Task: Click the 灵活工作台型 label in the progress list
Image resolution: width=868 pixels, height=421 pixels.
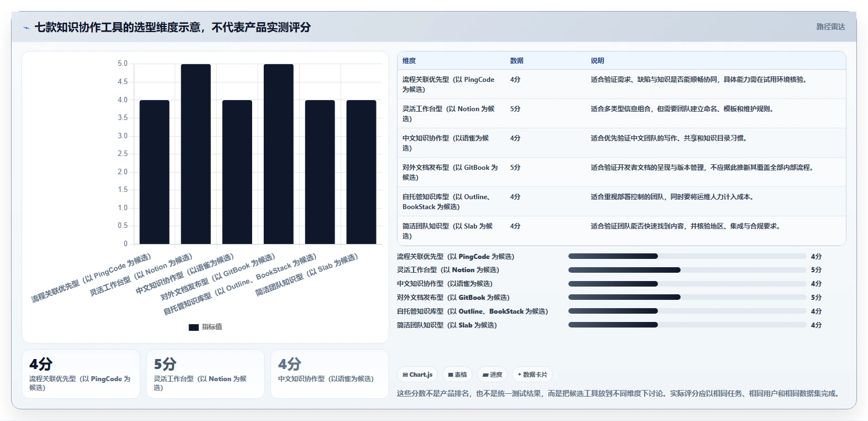Action: (448, 270)
